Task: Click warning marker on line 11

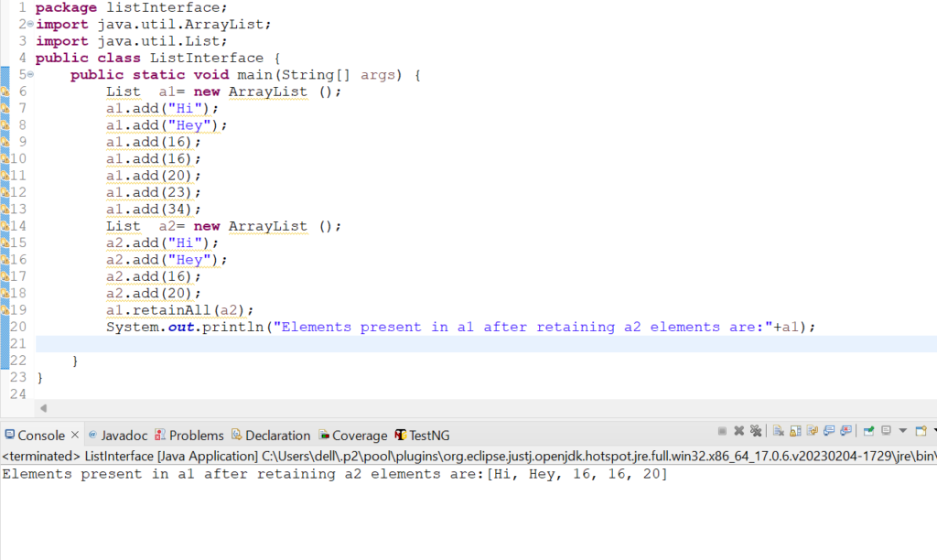Action: (5, 175)
